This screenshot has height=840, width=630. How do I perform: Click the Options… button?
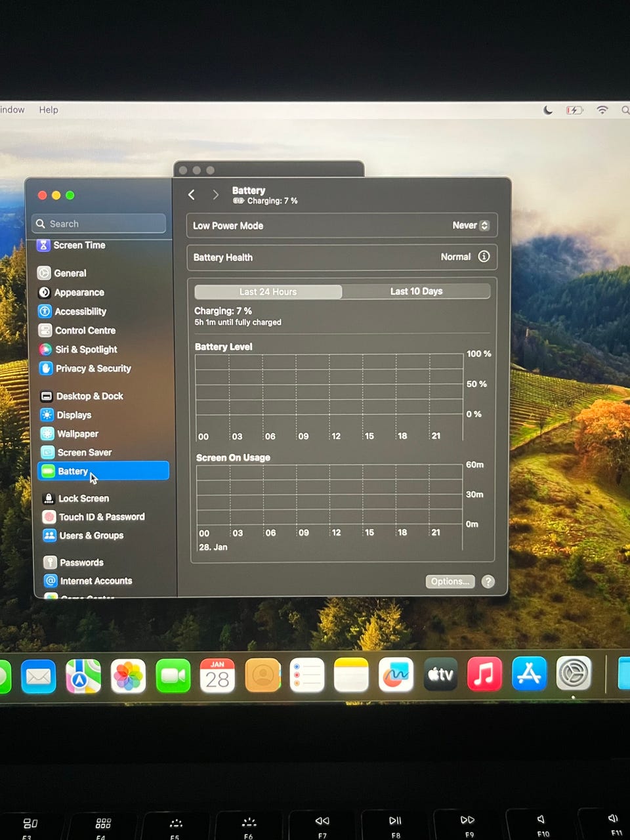tap(450, 581)
